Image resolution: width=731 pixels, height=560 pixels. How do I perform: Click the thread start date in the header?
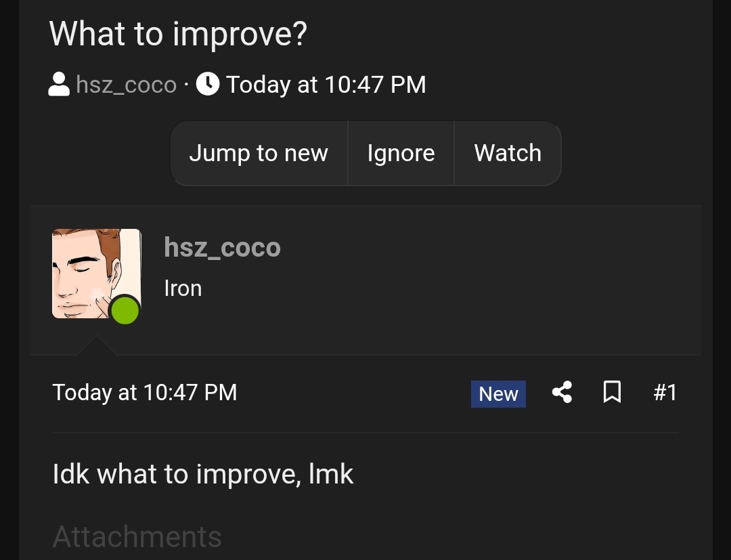tap(326, 85)
